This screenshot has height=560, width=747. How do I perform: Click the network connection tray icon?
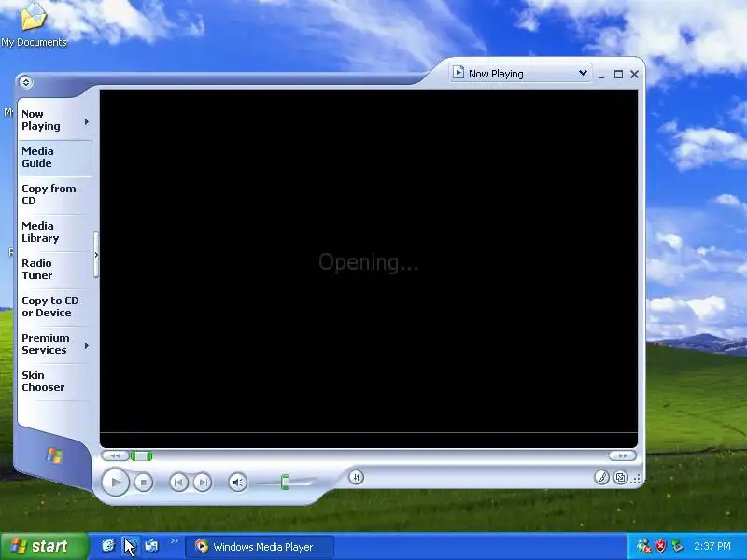(x=643, y=546)
